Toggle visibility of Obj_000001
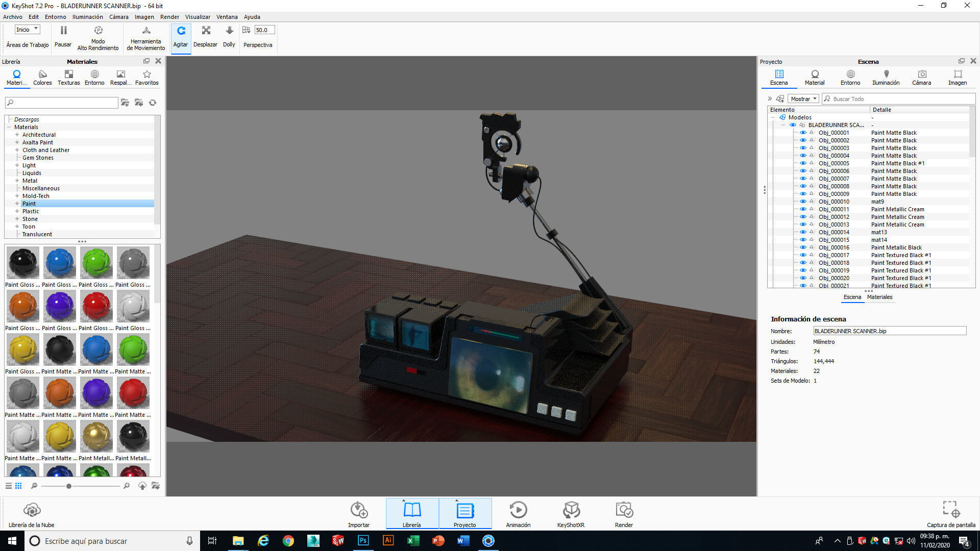This screenshot has width=980, height=551. (803, 133)
